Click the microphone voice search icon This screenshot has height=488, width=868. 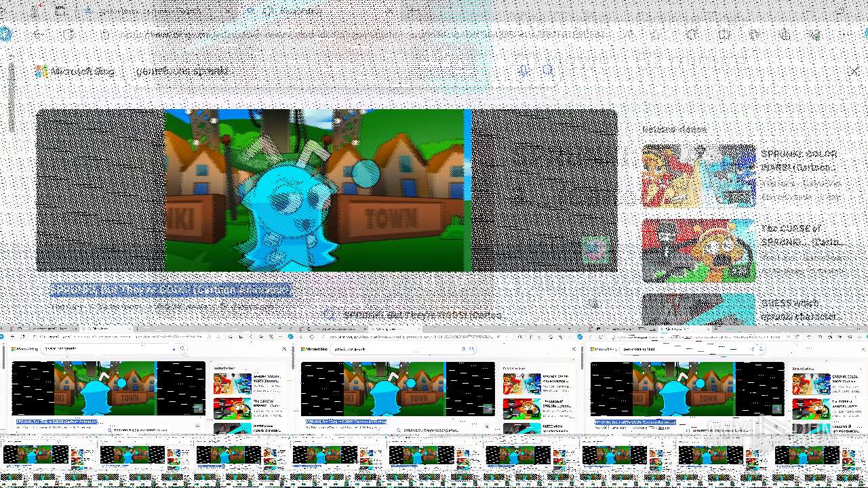[524, 70]
